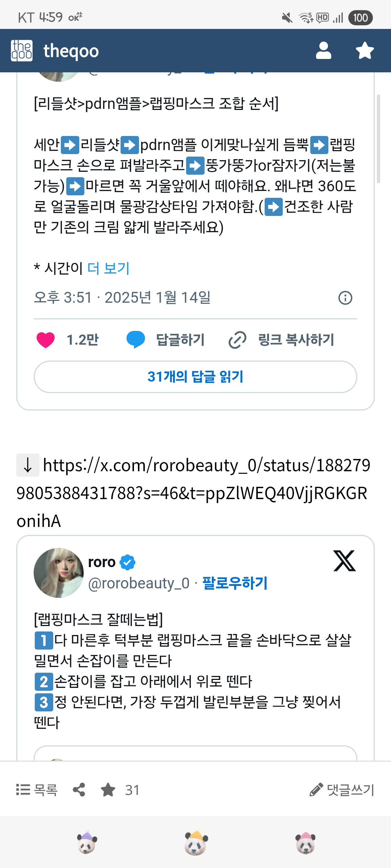Tap 댓글쓰기 to write a comment
The width and height of the screenshot is (391, 868).
coord(342,790)
